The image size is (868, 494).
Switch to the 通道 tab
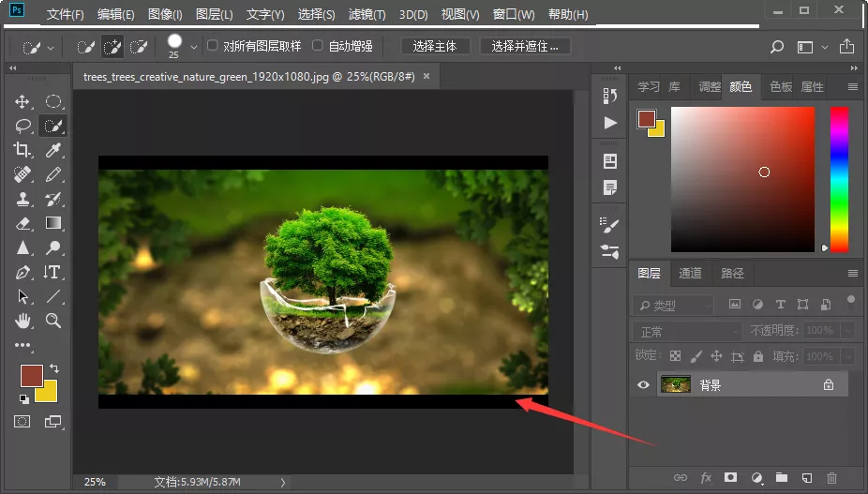point(690,273)
